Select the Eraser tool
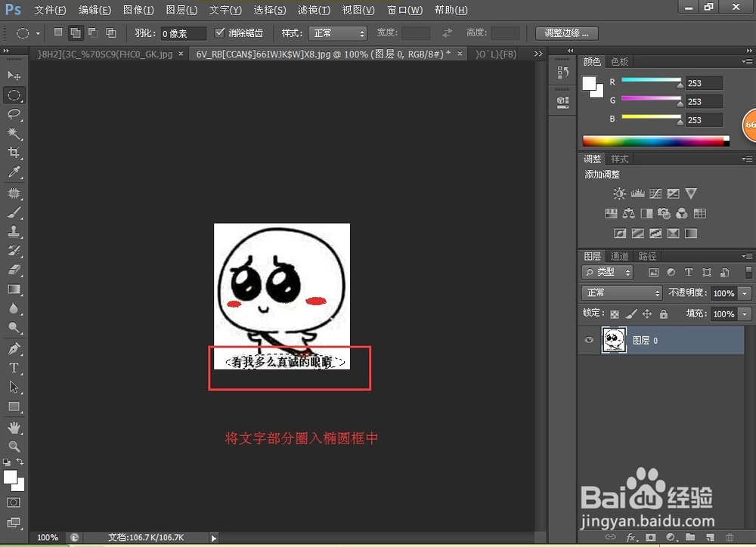Screen dimensions: 756x547 tap(14, 270)
